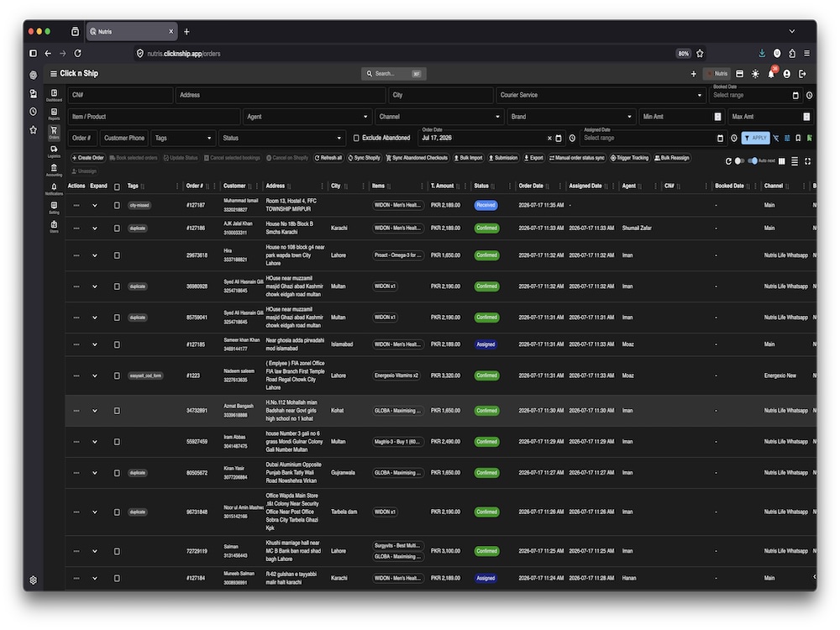Open Users sidebar item
Screen dimensions: 840x630
pyautogui.click(x=54, y=227)
